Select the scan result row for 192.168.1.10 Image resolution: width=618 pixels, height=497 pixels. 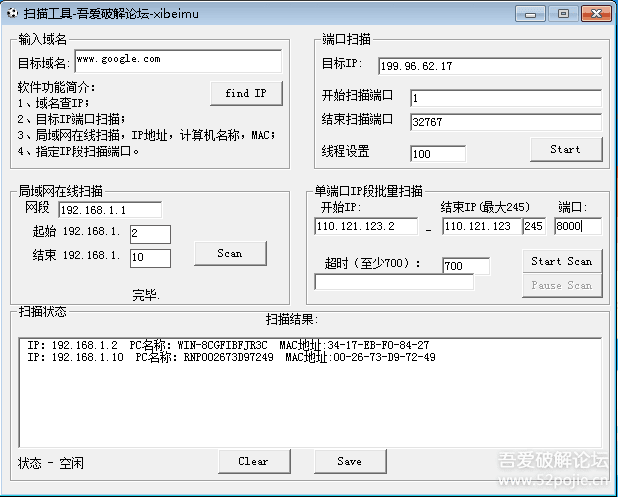point(230,357)
